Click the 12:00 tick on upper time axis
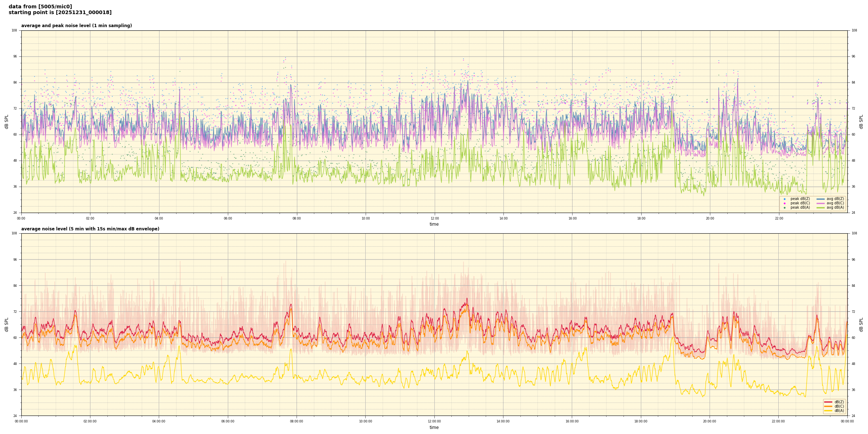This screenshot has width=868, height=434. 434,218
